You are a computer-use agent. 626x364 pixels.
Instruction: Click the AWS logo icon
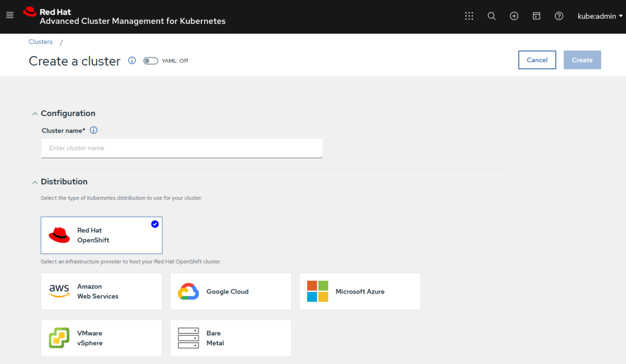[x=59, y=291]
